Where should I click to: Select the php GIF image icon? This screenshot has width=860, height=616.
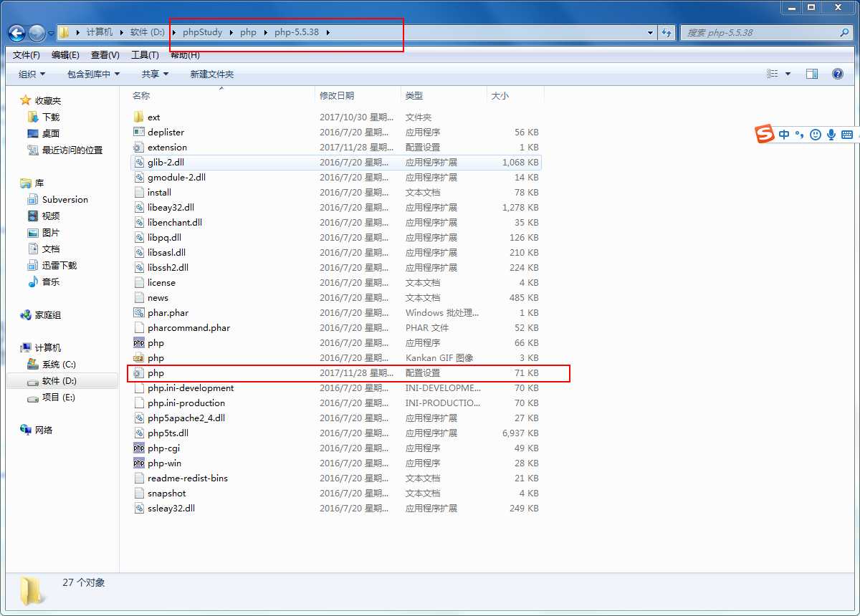point(139,357)
